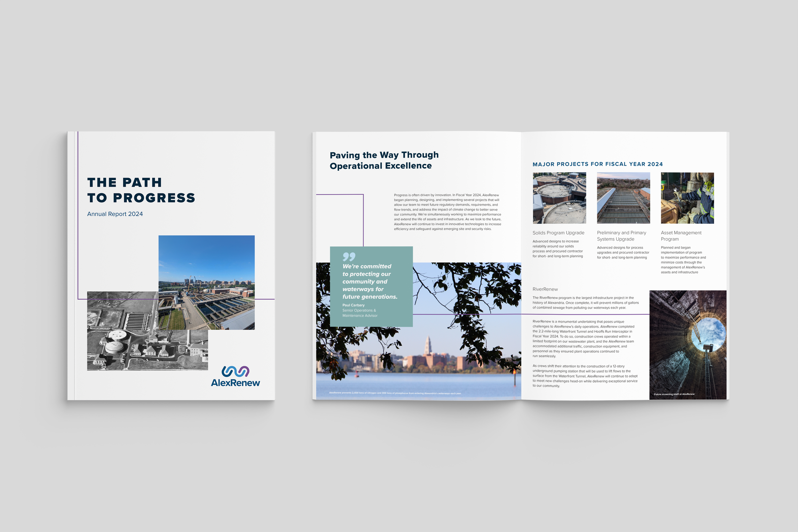This screenshot has height=532, width=798.
Task: Click the AlexRenew wave logo icon
Action: [236, 371]
